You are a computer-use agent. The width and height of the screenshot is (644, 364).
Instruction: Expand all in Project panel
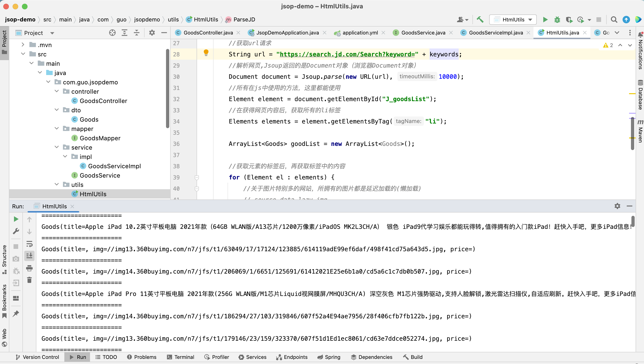[124, 33]
